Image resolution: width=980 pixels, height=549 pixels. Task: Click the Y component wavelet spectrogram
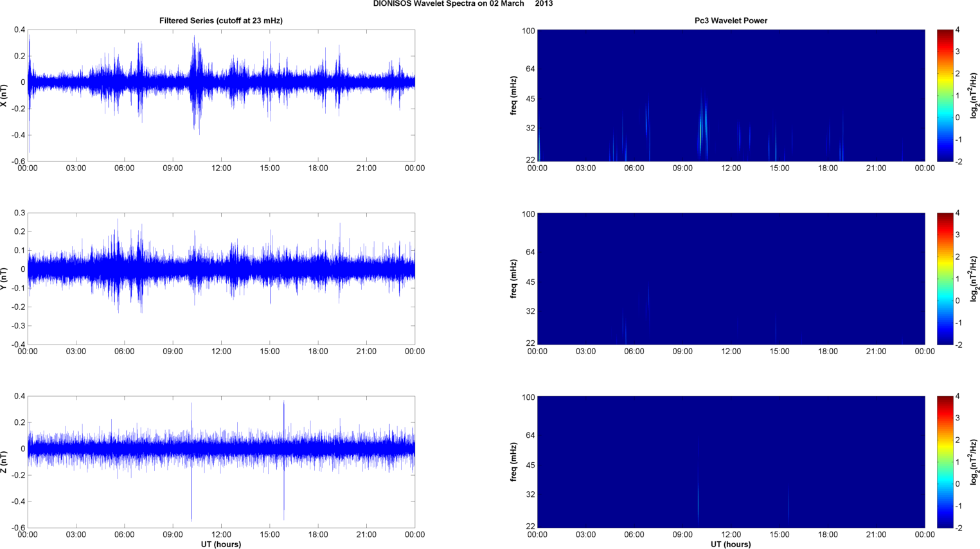tap(731, 279)
